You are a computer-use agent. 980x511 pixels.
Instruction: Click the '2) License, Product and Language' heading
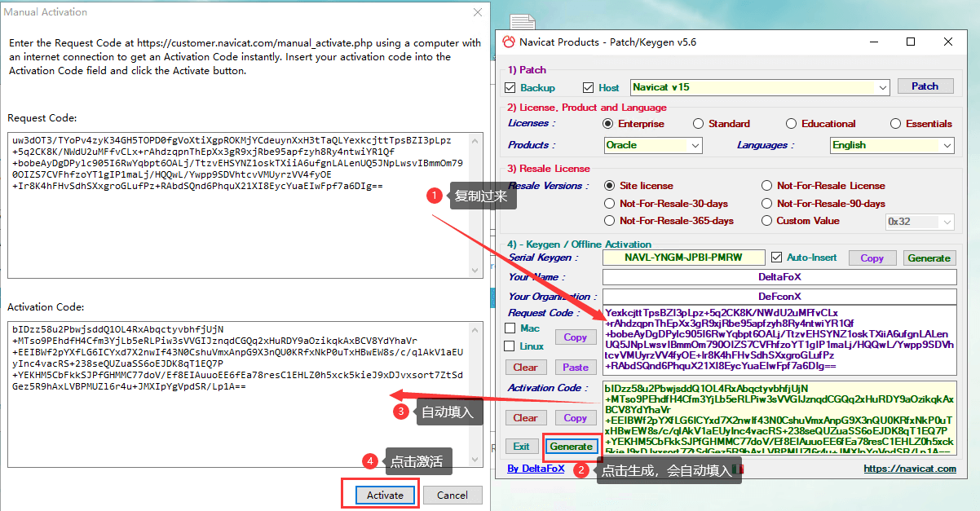587,108
